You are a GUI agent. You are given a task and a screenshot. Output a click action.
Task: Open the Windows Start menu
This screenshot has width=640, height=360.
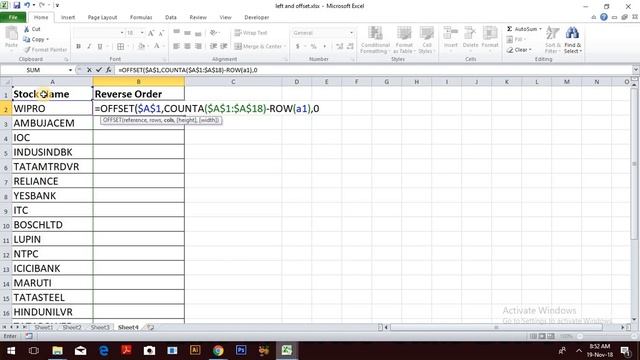[x=11, y=350]
